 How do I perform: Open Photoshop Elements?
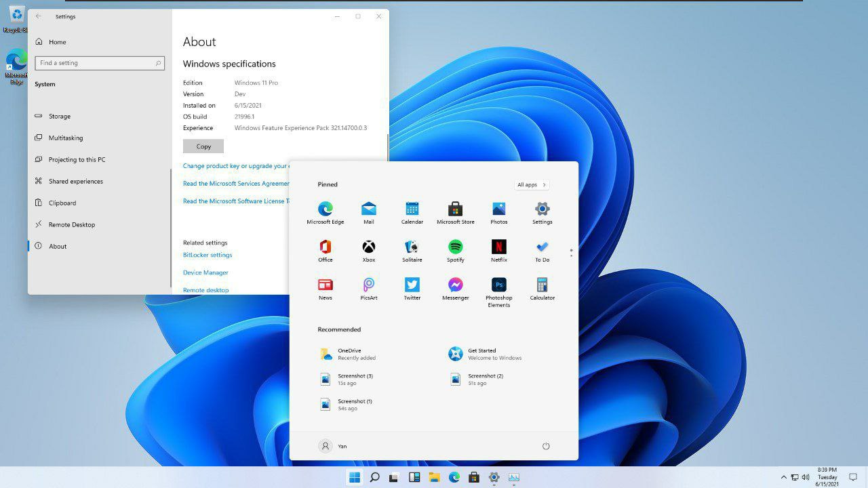click(x=499, y=292)
